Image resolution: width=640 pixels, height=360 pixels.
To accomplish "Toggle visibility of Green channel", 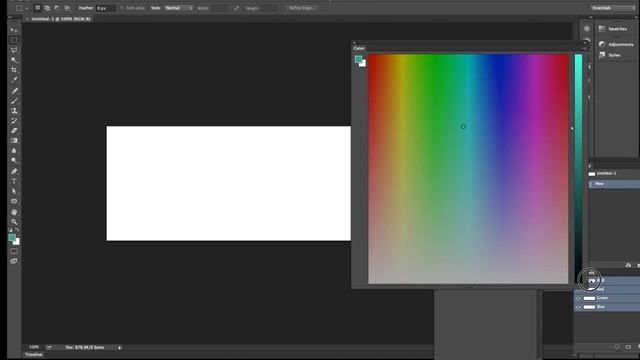I will point(578,298).
